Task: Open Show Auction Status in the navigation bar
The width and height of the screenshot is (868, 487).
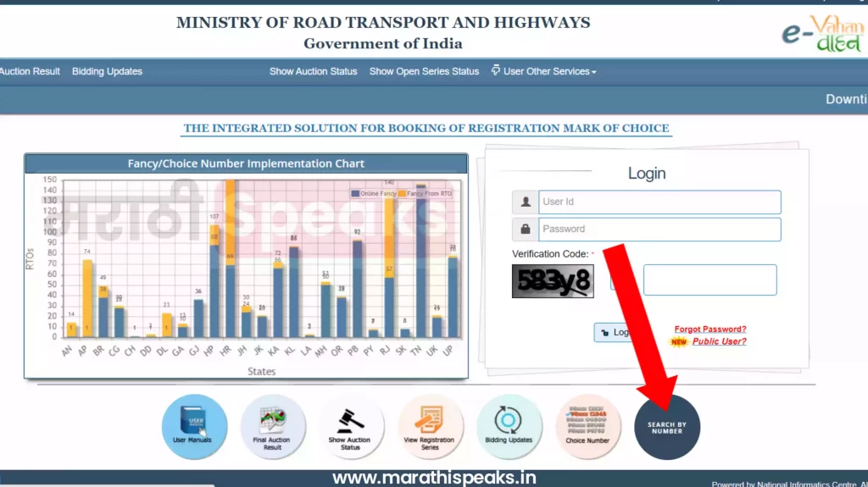Action: pyautogui.click(x=314, y=71)
